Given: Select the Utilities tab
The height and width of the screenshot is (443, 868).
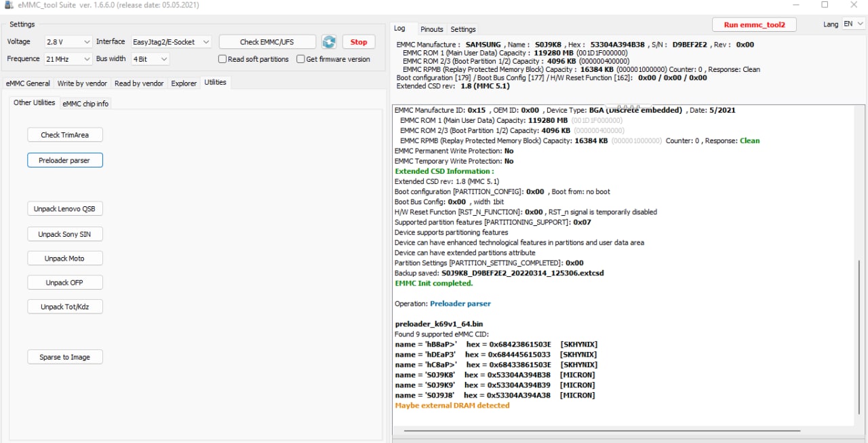Looking at the screenshot, I should pos(215,82).
